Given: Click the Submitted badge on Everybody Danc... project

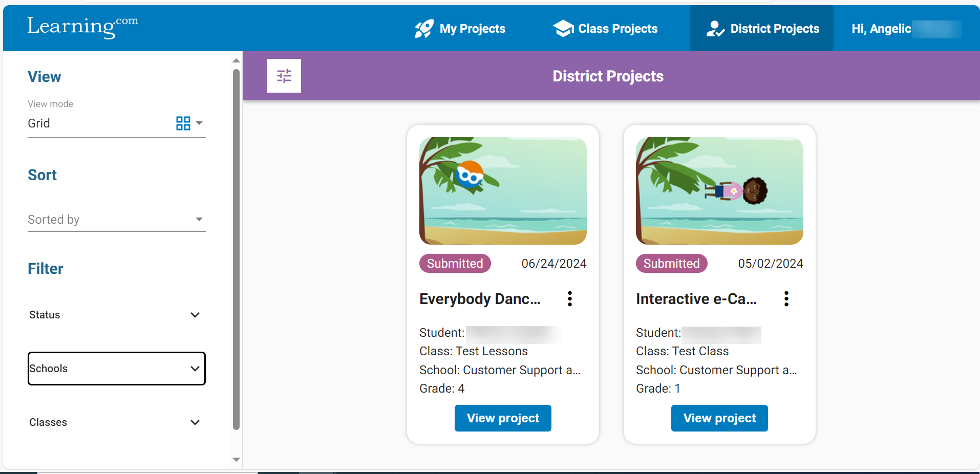Looking at the screenshot, I should click(x=455, y=263).
